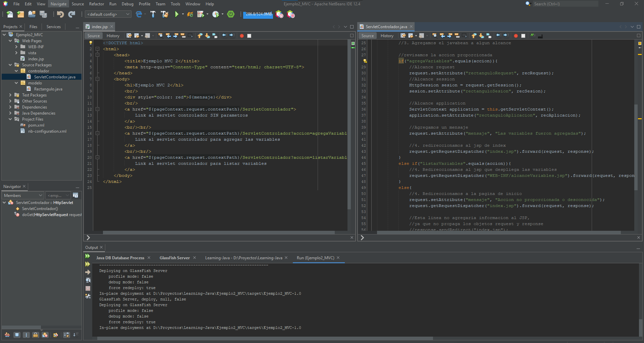
Task: Open the default config dropdown
Action: tap(108, 14)
